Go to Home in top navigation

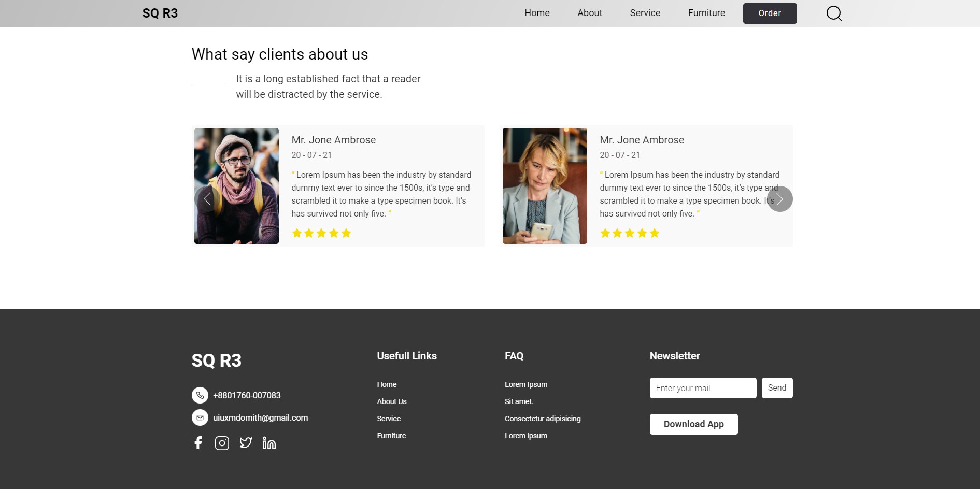point(537,13)
